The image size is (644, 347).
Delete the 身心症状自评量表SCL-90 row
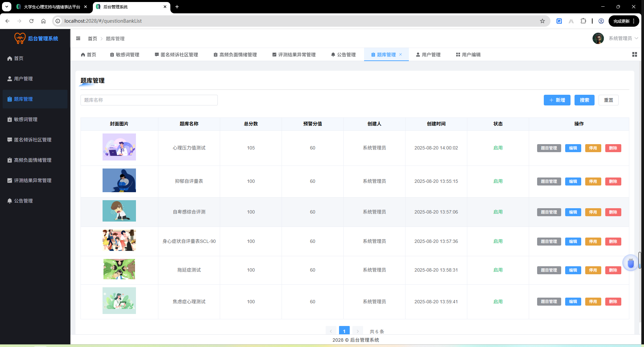(613, 242)
